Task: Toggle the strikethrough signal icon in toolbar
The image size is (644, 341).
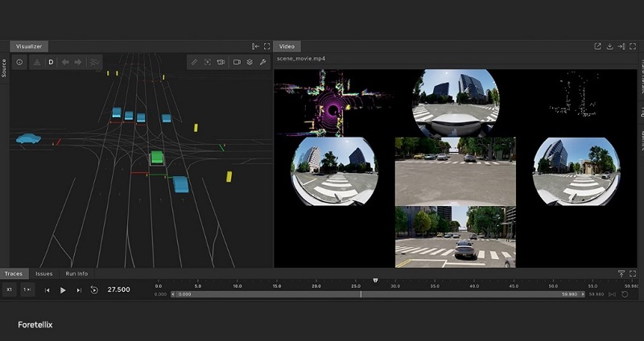Action: click(x=93, y=62)
